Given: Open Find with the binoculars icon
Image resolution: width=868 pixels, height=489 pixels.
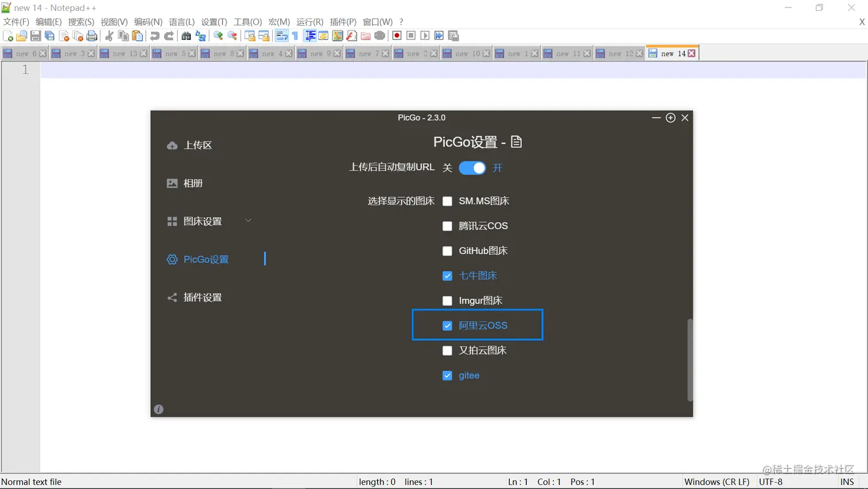Looking at the screenshot, I should point(186,36).
